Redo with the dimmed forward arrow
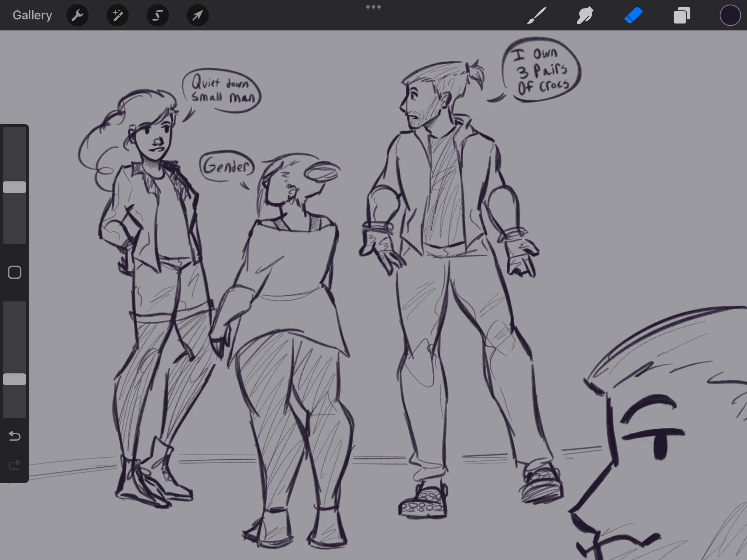Screen dimensions: 747x560 pyautogui.click(x=15, y=465)
